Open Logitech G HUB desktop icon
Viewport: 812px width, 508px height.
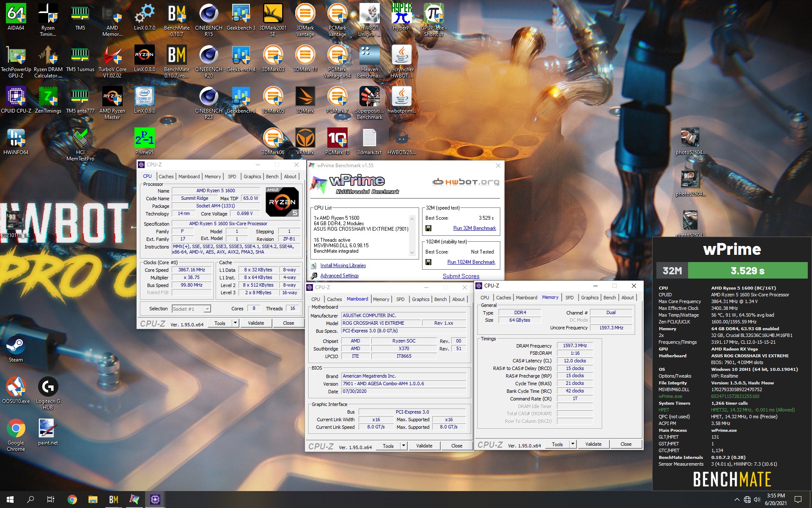click(48, 393)
